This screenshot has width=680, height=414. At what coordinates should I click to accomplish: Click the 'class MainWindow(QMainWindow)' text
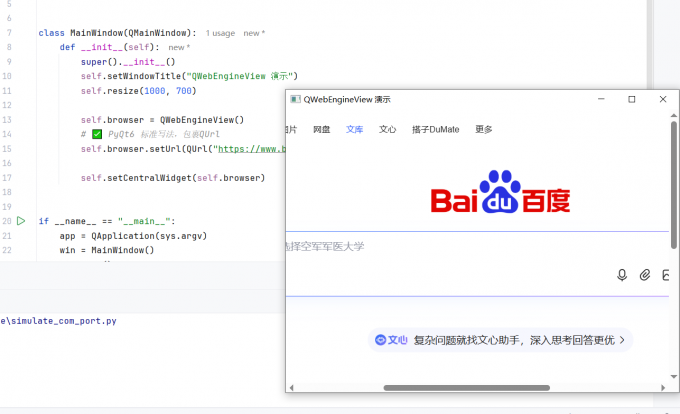pos(117,33)
